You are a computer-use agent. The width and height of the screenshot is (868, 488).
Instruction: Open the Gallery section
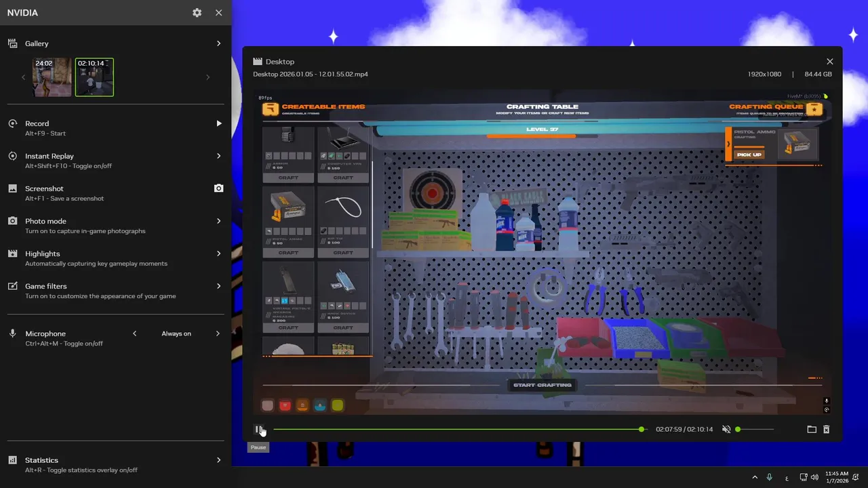[x=115, y=43]
